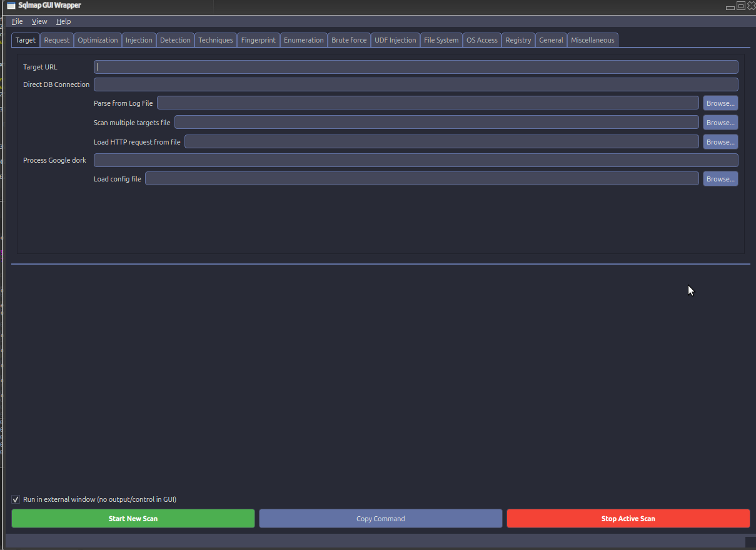The image size is (756, 550).
Task: Open the Detection tab
Action: click(x=175, y=40)
